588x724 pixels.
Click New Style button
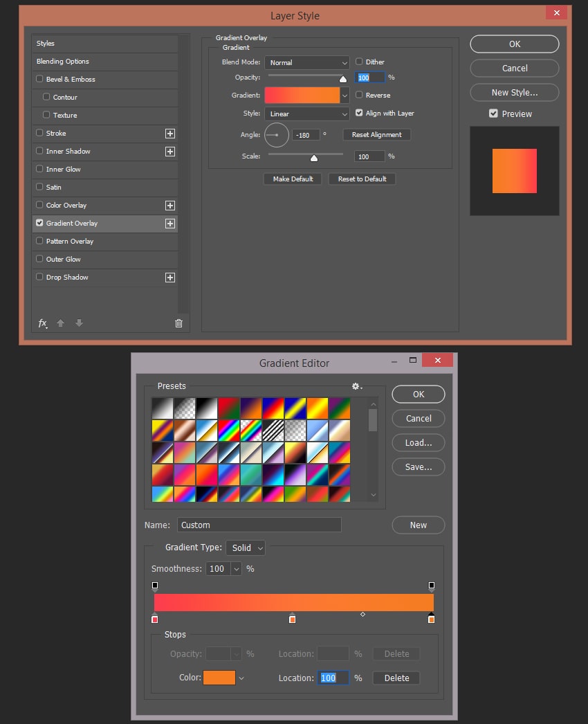click(x=514, y=92)
